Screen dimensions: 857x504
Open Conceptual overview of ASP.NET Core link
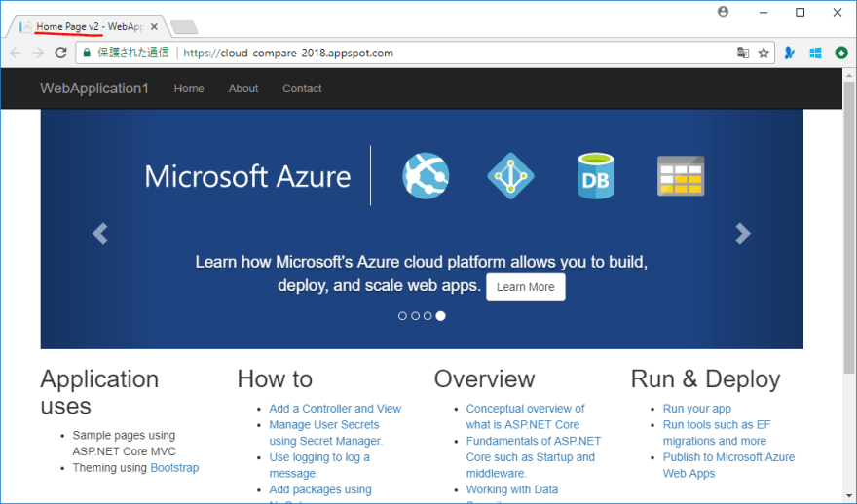525,416
